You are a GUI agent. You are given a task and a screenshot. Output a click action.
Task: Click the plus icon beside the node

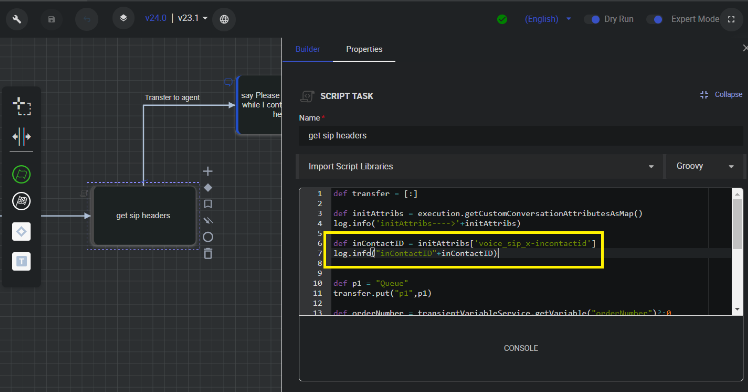click(208, 171)
